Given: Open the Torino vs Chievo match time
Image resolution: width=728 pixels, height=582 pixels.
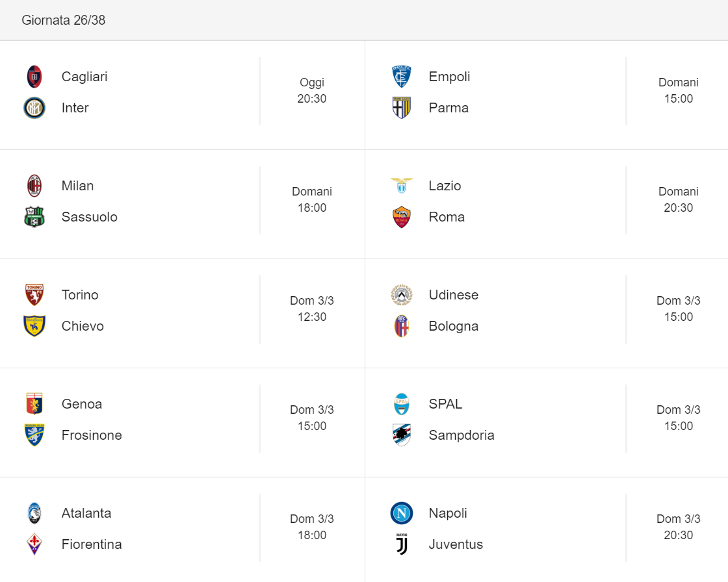Looking at the screenshot, I should [x=312, y=309].
